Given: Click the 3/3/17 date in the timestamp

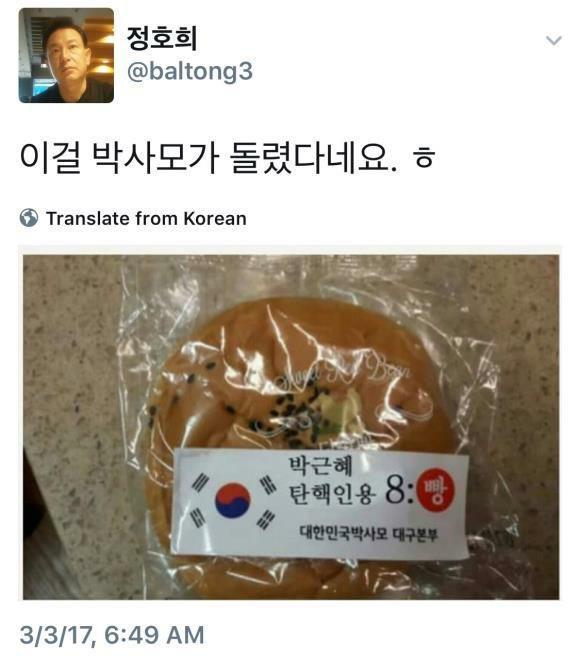Looking at the screenshot, I should point(55,635).
